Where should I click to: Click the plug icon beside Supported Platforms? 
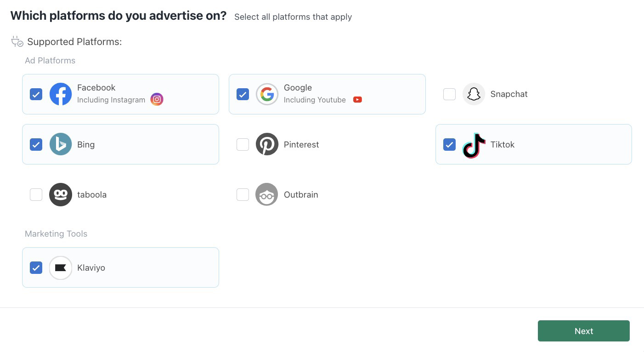[17, 41]
